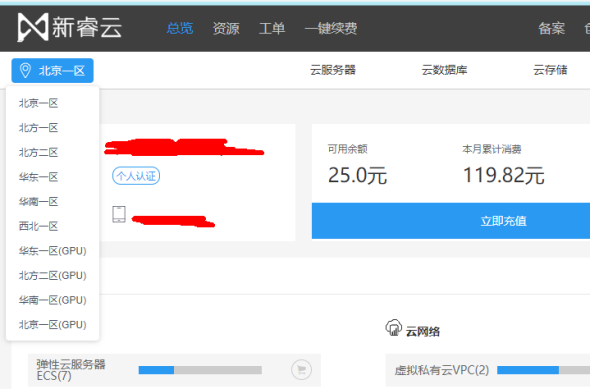The height and width of the screenshot is (389, 590).
Task: Go to 云数据库 section
Action: point(444,70)
